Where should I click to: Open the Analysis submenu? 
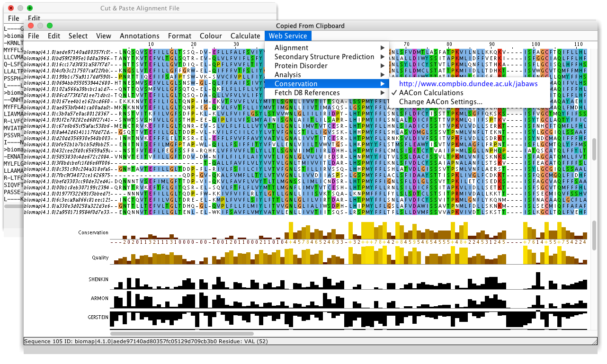[x=287, y=75]
